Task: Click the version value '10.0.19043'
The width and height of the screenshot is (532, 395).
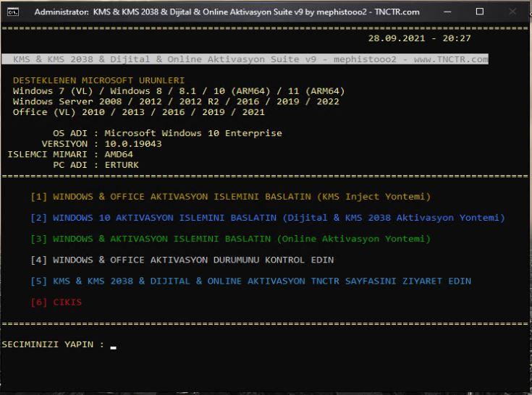Action: click(133, 144)
